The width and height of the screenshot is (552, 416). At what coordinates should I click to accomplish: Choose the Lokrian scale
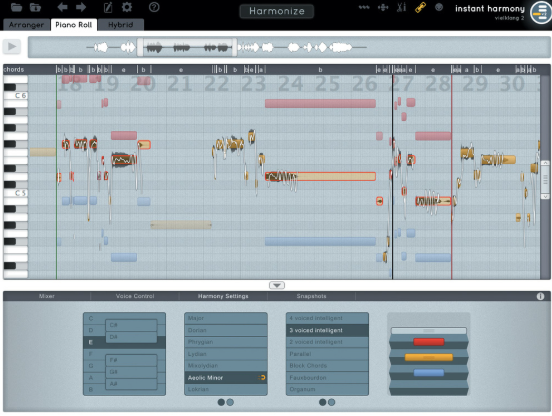(226, 389)
